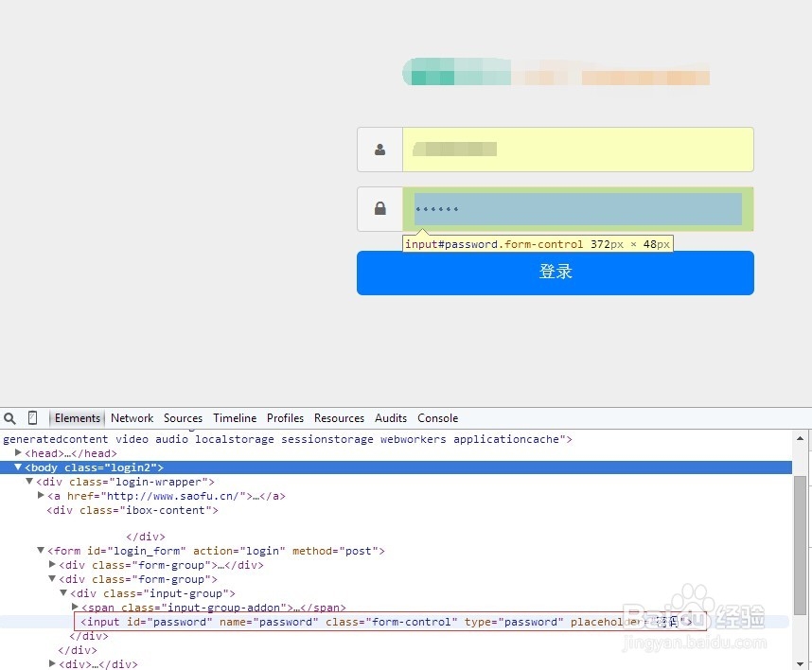This screenshot has height=670, width=812.
Task: Click the scrollbar up arrow in Elements panel
Action: 800,438
